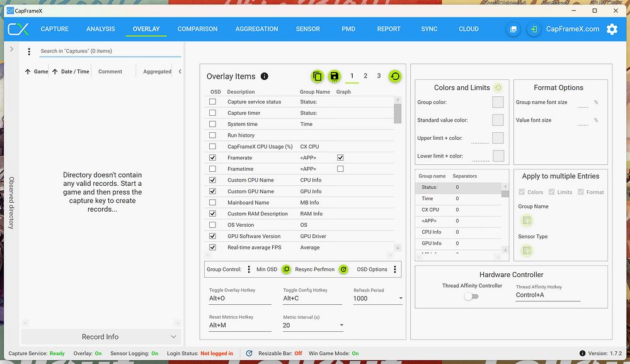Click the Sensor Type apply icon
This screenshot has width=630, height=364.
(527, 251)
